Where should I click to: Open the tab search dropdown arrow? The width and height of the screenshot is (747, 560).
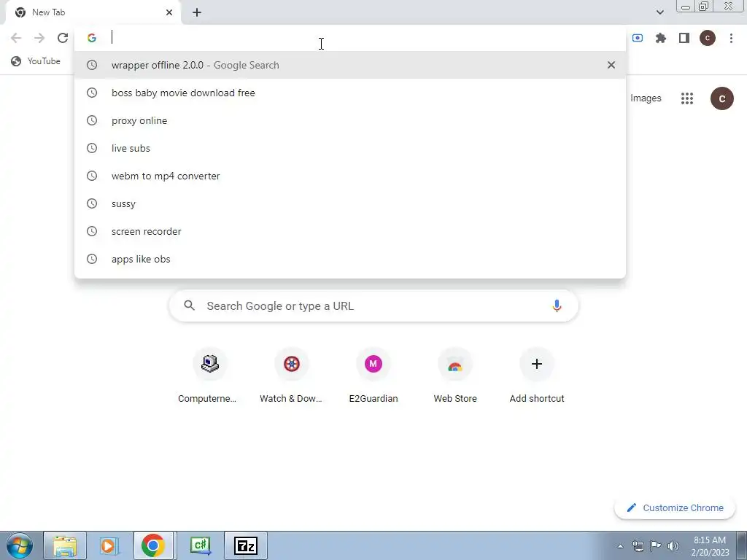pyautogui.click(x=659, y=12)
